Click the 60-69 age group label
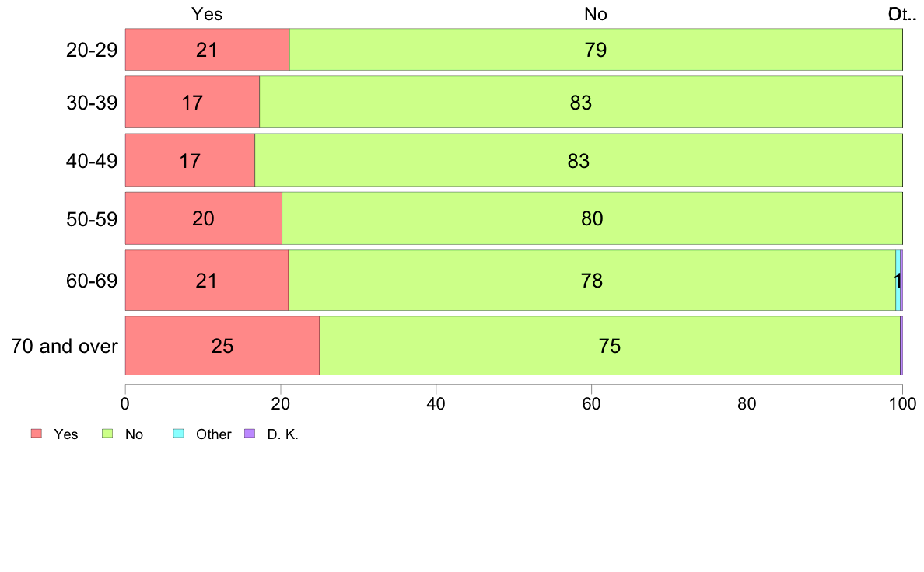 click(x=92, y=281)
